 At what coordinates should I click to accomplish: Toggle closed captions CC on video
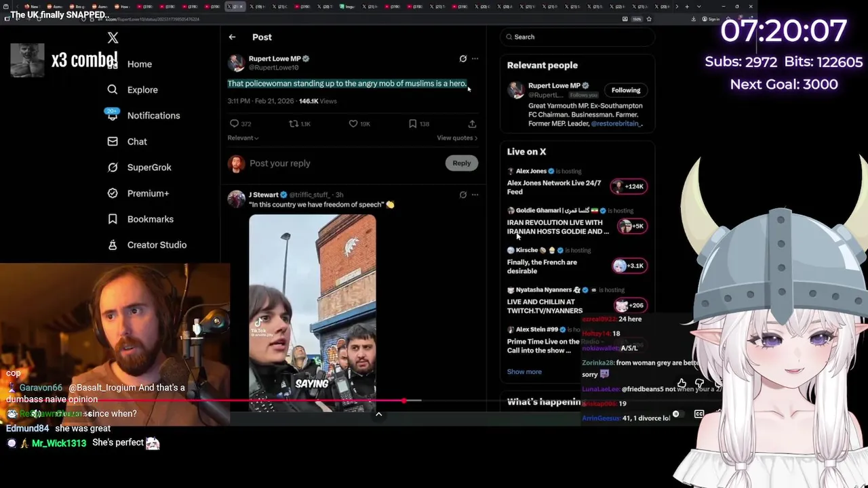[699, 414]
